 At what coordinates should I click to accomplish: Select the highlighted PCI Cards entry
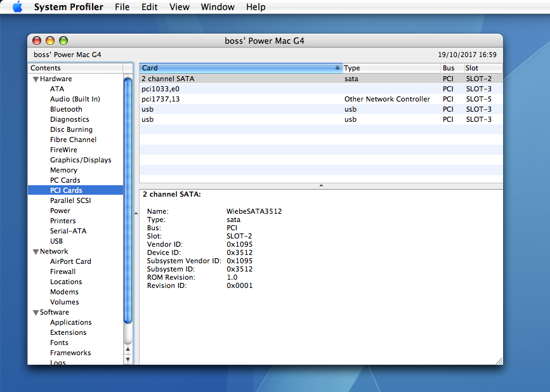click(x=75, y=190)
